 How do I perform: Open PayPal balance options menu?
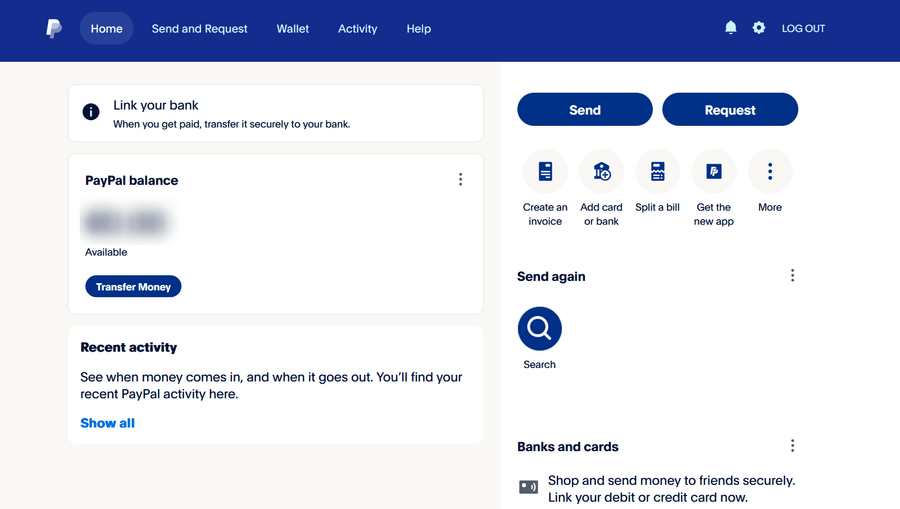[x=460, y=180]
